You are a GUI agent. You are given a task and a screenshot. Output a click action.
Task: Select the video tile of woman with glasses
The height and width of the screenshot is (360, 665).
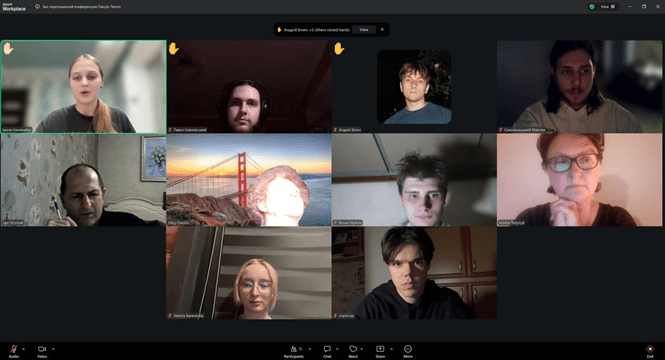pyautogui.click(x=579, y=180)
